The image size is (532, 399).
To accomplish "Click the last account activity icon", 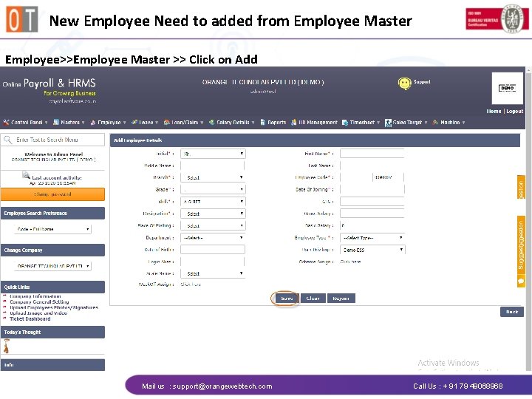I will (x=26, y=175).
